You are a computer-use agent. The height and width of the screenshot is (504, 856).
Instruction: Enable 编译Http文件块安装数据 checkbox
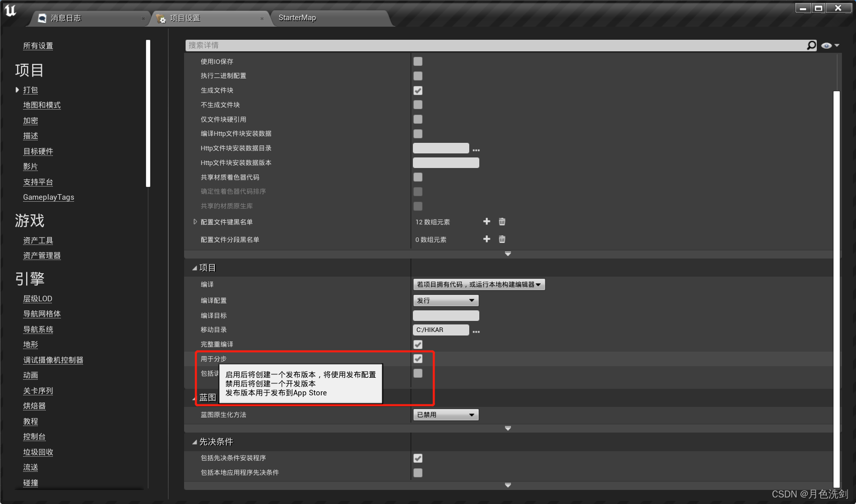[x=418, y=134]
